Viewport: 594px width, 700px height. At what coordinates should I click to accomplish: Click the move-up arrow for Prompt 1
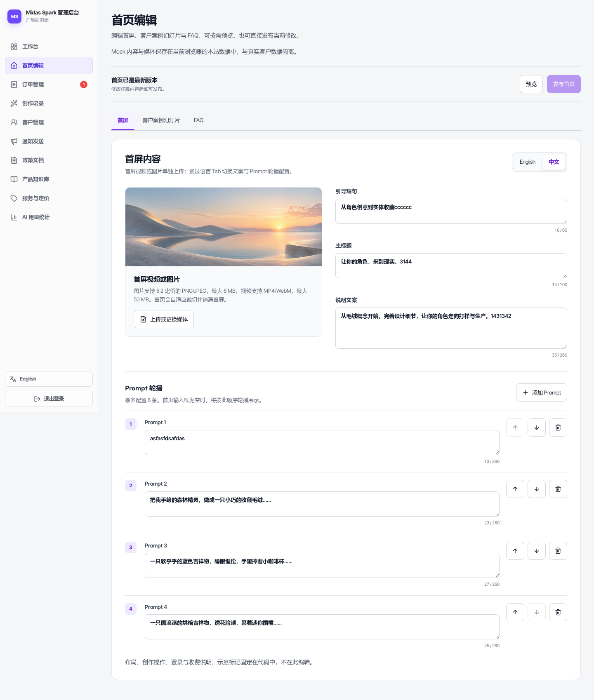(x=515, y=428)
